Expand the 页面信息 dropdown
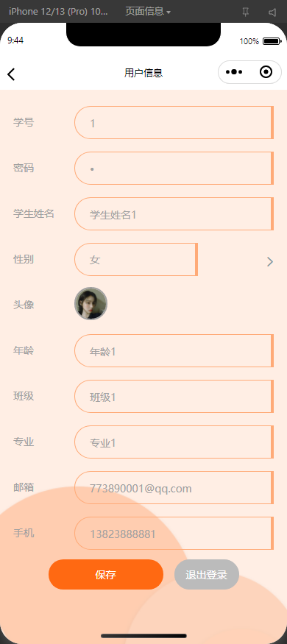The height and width of the screenshot is (644, 287). click(x=148, y=12)
